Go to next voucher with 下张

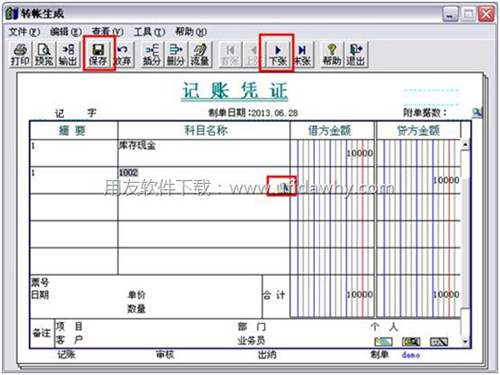pos(278,54)
